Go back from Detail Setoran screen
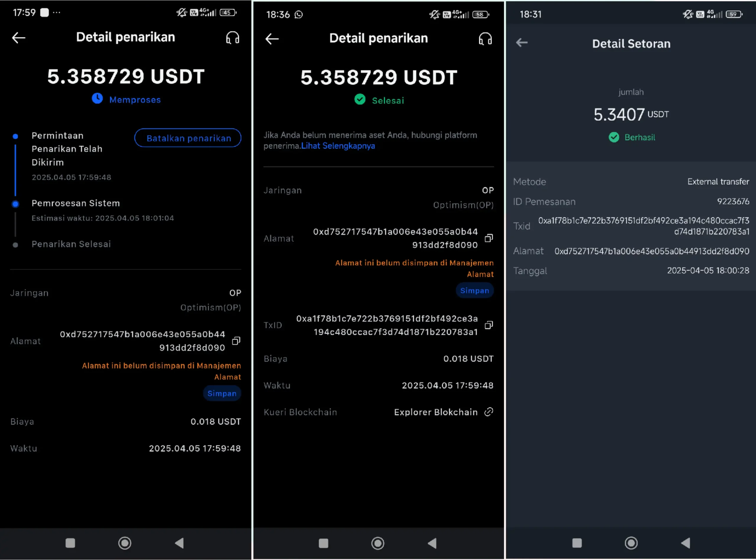This screenshot has width=756, height=560. point(522,43)
